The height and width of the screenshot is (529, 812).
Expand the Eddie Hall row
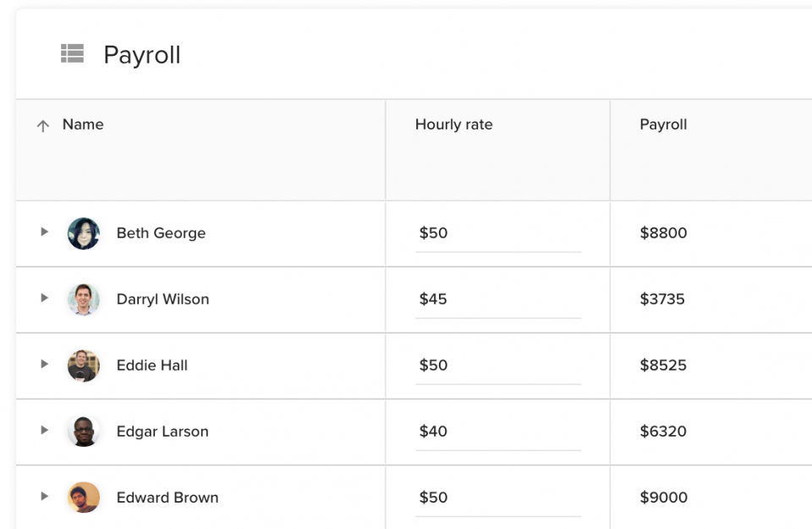tap(44, 364)
